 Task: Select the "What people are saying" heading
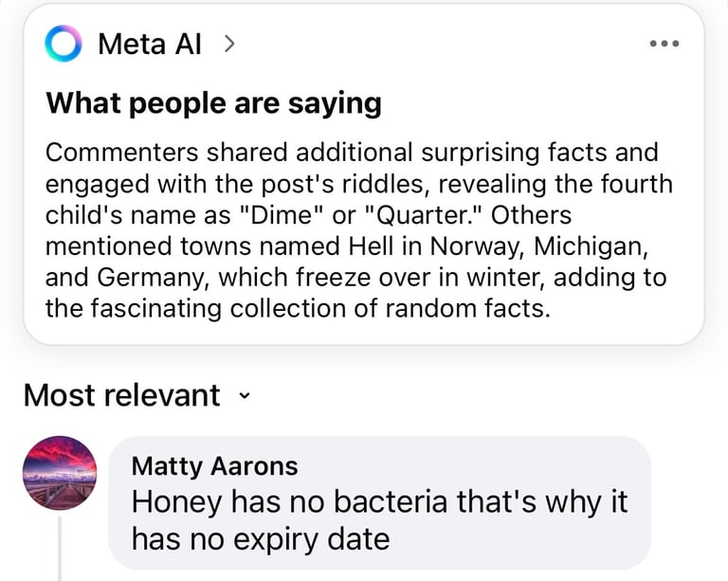tap(213, 102)
